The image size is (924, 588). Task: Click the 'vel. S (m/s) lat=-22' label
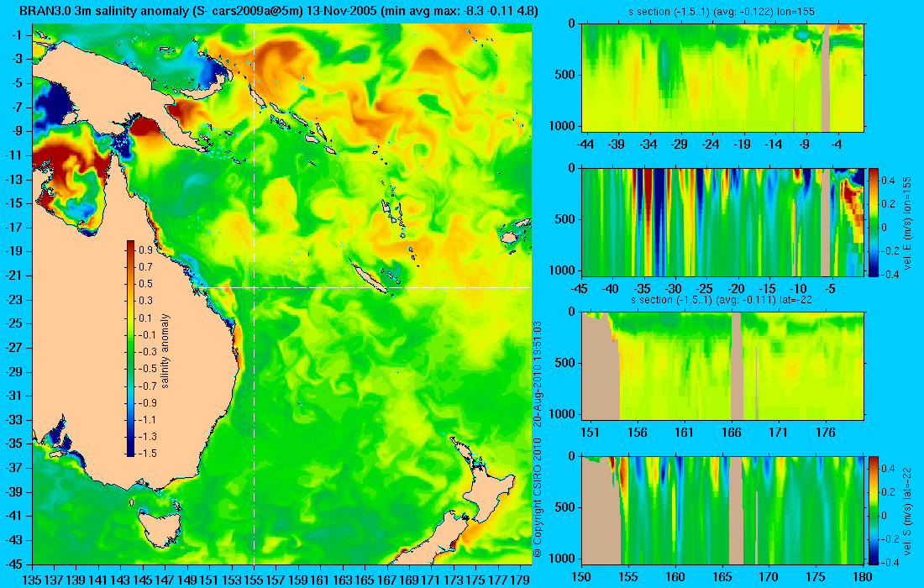coord(906,511)
